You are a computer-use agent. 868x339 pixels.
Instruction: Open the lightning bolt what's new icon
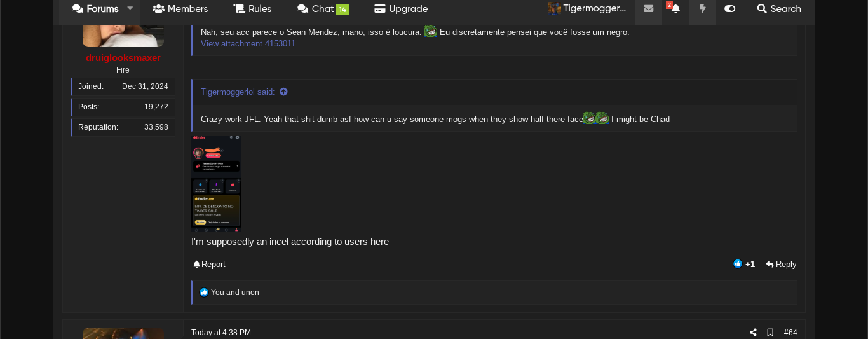(x=703, y=9)
